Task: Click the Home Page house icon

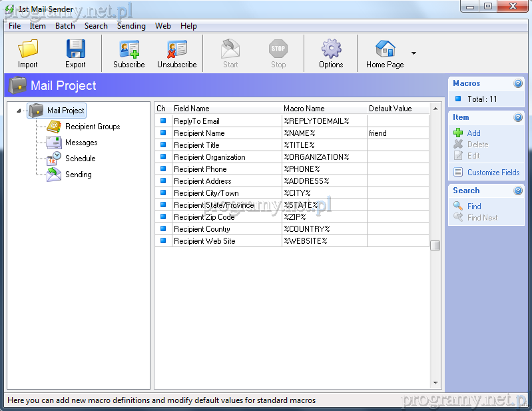Action: pyautogui.click(x=385, y=49)
